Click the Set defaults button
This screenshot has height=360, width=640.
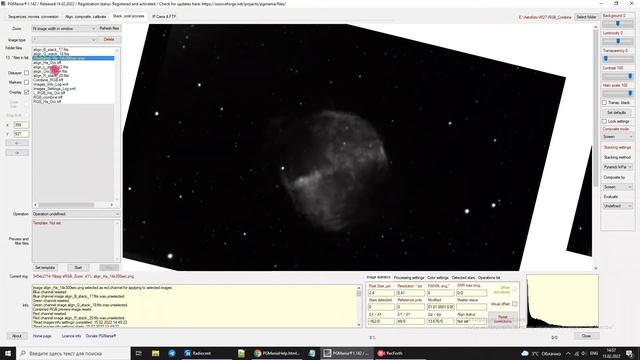616,112
